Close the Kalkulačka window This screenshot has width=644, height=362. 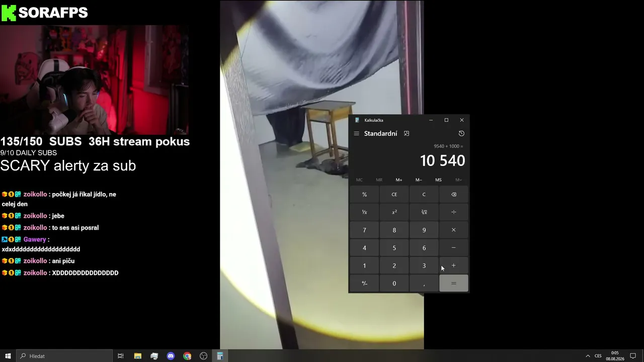point(462,120)
